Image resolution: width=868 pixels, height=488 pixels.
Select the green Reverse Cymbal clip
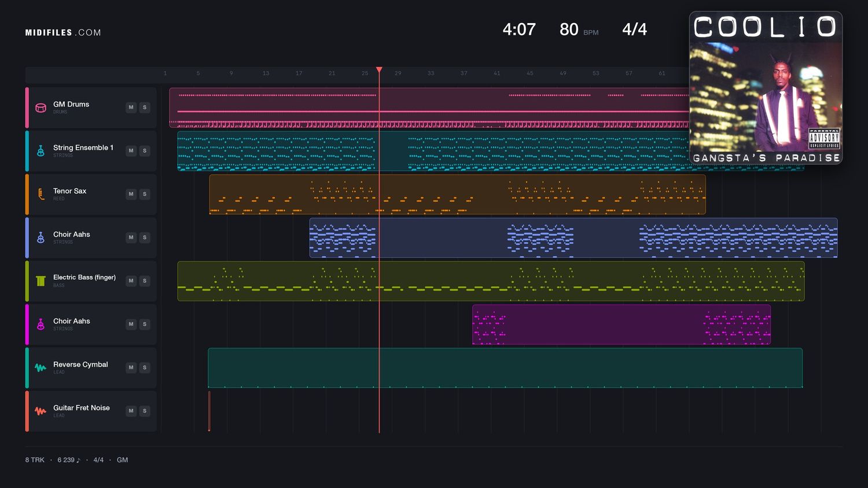pos(505,368)
